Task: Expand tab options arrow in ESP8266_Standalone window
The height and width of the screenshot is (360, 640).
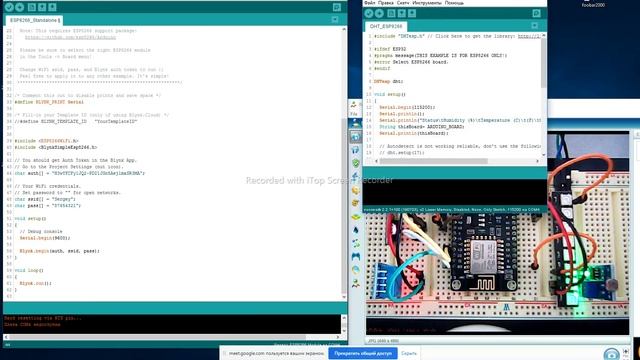Action: 335,20
